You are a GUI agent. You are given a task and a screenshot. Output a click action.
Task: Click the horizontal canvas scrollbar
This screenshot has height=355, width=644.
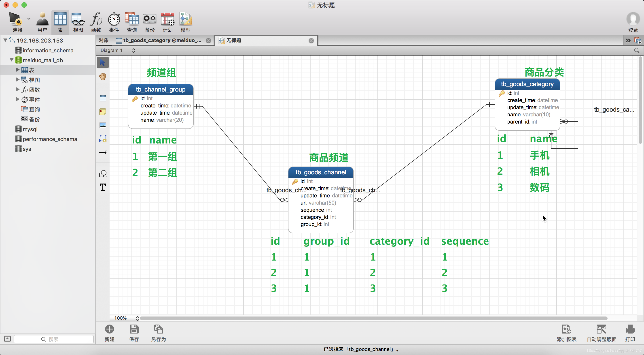pos(373,318)
